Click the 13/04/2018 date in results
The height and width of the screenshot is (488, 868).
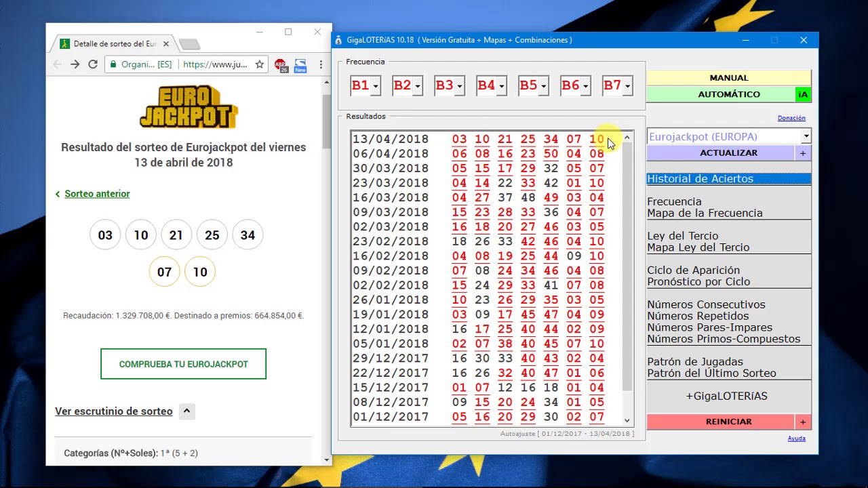pyautogui.click(x=391, y=139)
